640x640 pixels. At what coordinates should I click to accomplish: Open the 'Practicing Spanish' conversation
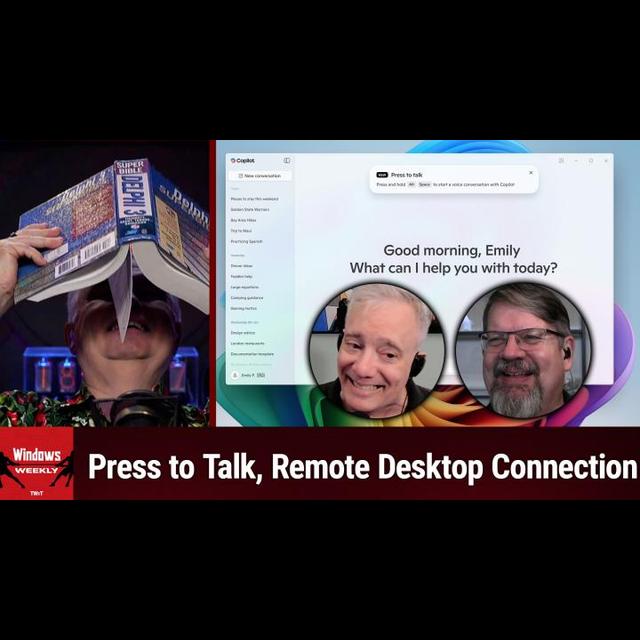[x=246, y=241]
